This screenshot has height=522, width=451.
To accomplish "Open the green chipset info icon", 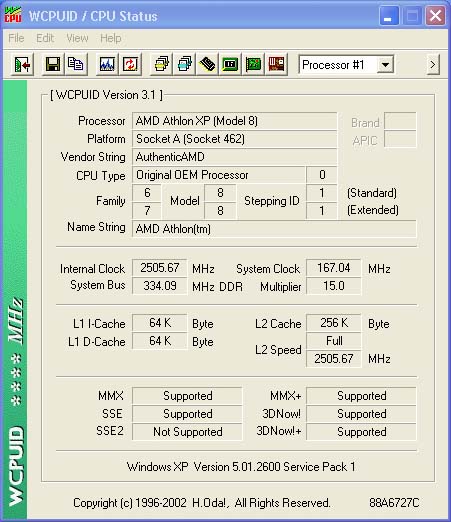I will coord(230,64).
